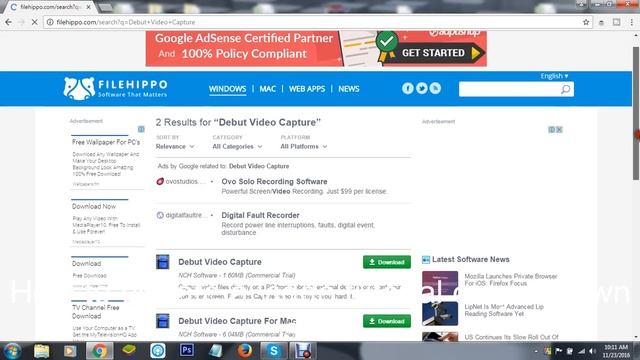
Task: Click LipNet news thumbnail image
Action: pos(440,313)
